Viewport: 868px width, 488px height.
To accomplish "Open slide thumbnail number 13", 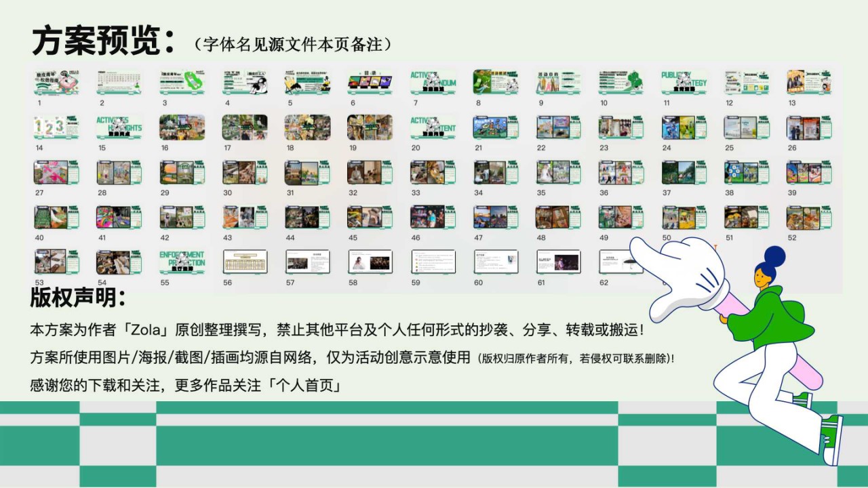I will tap(809, 82).
